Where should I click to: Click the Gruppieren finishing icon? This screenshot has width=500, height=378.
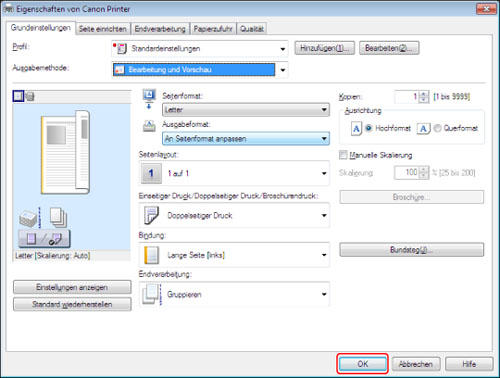point(152,294)
